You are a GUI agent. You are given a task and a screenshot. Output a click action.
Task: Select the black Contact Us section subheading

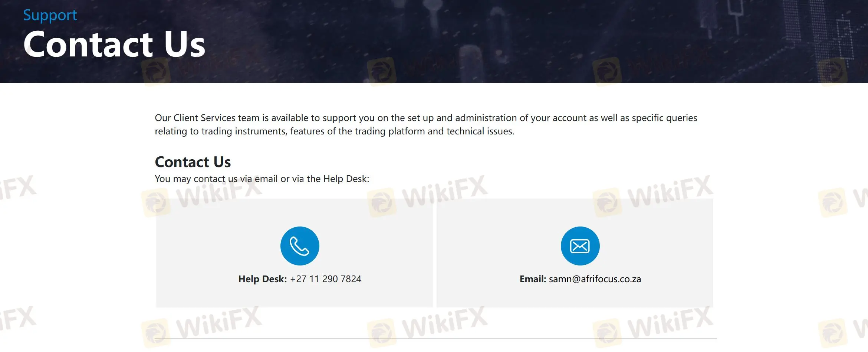pos(193,162)
